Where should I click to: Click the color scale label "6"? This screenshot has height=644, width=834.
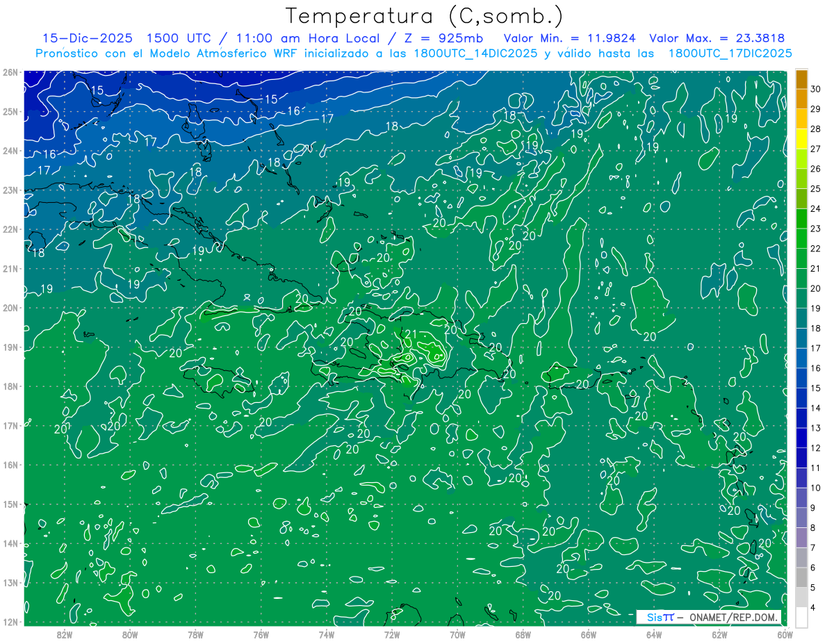click(813, 568)
